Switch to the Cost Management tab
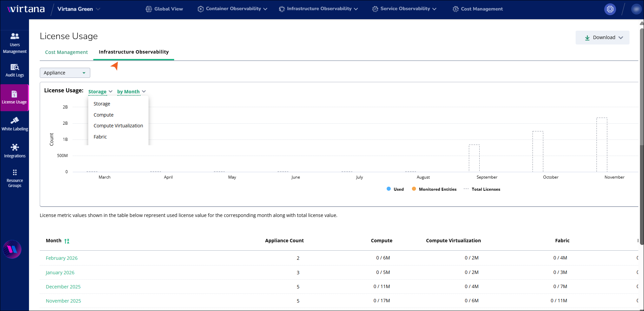644x311 pixels. (x=66, y=52)
